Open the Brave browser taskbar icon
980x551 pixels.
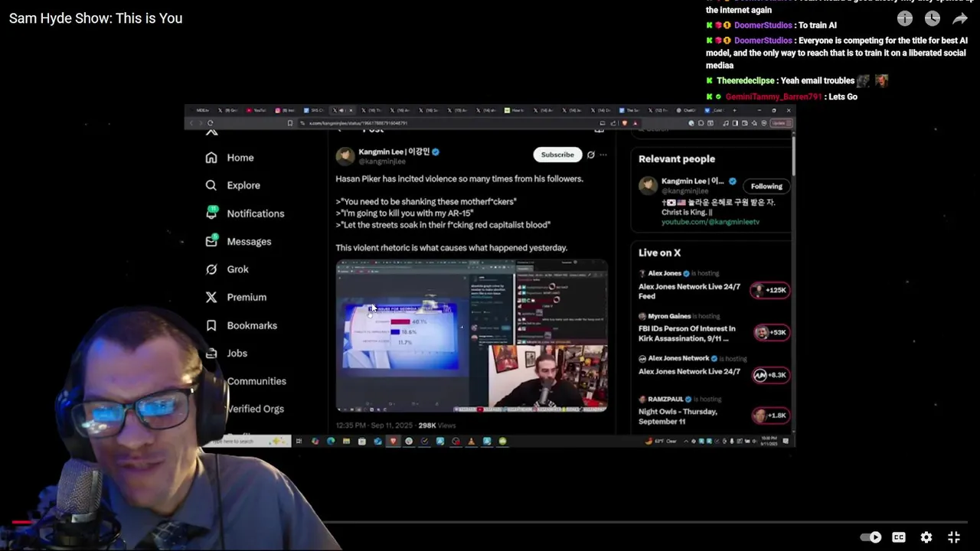(393, 441)
